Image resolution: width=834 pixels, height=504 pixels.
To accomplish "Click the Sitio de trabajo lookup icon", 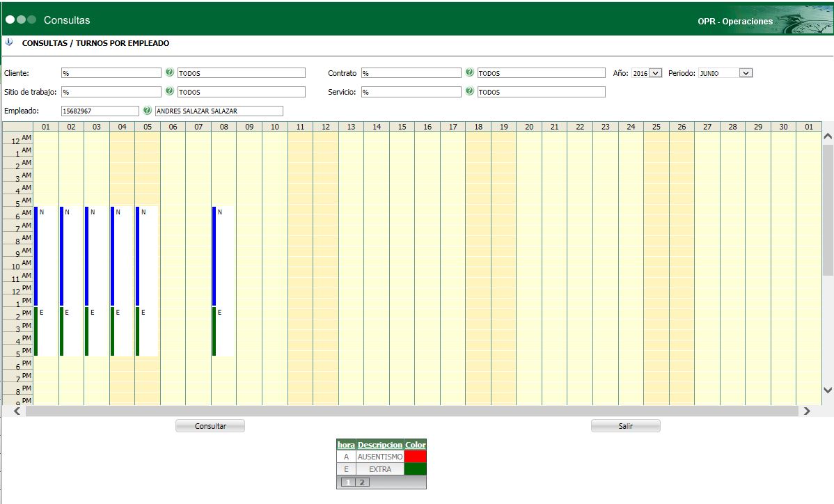I will (x=170, y=91).
